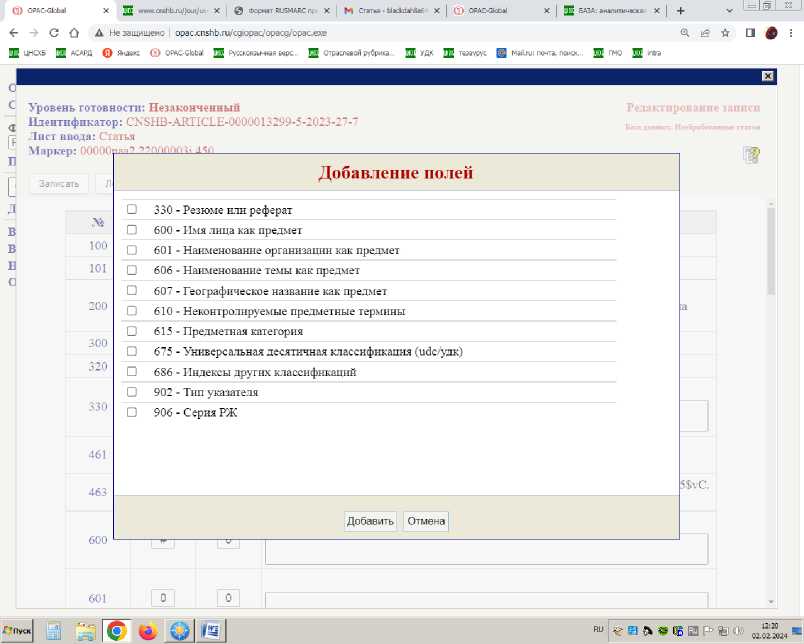Open Отраслевой рубрика bookmark
The width and height of the screenshot is (804, 644).
point(352,53)
